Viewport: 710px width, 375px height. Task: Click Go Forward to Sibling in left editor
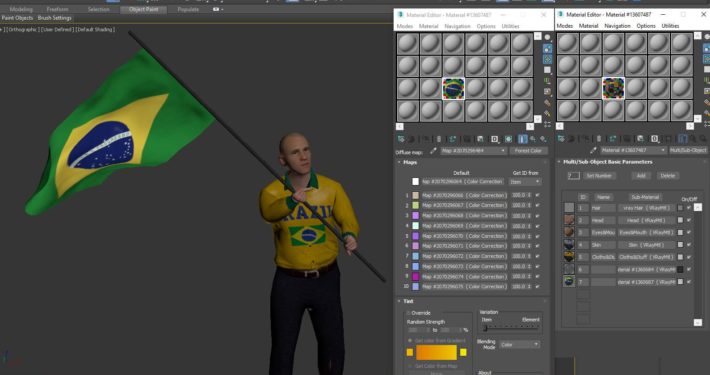543,139
